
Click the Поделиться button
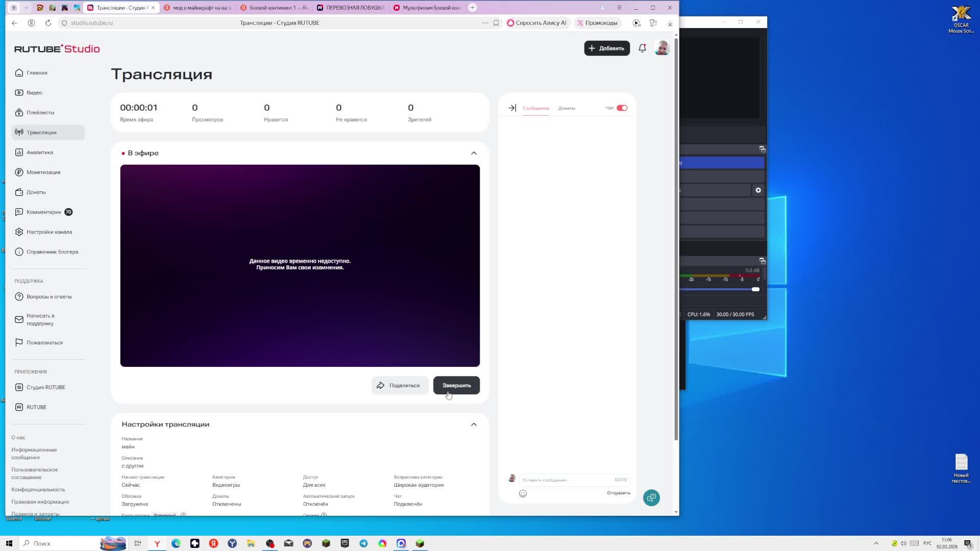[399, 386]
